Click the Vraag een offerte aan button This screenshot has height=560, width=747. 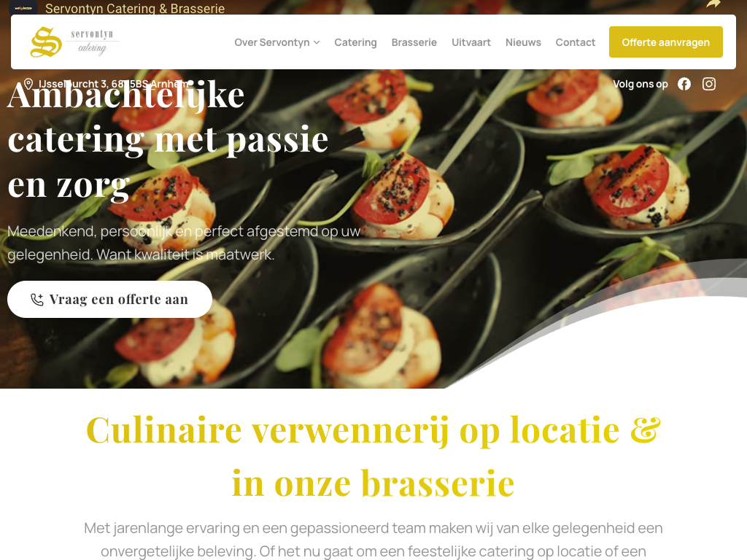pyautogui.click(x=109, y=299)
